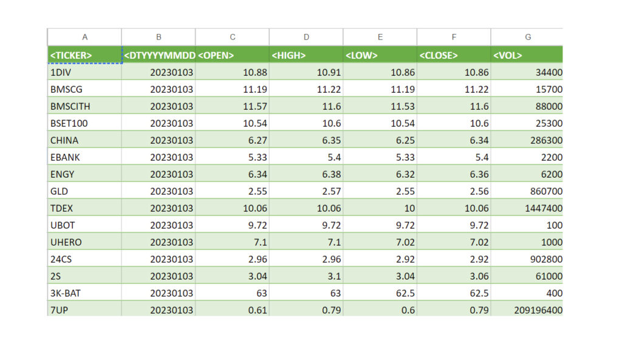622x364 pixels.
Task: Click the <LOW> header cell
Action: [x=380, y=55]
